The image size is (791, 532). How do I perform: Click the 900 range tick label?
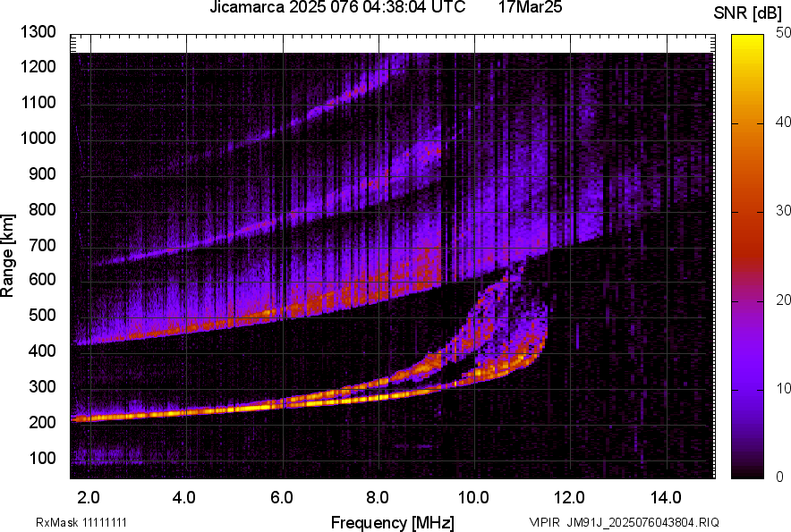(42, 174)
